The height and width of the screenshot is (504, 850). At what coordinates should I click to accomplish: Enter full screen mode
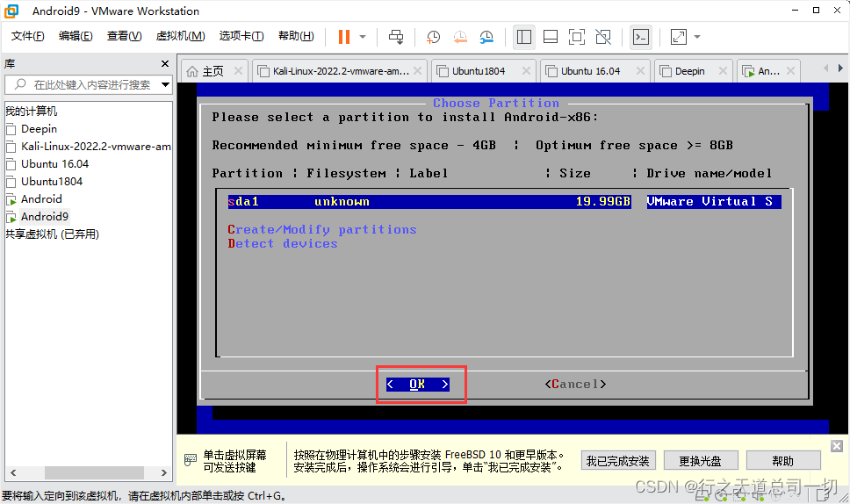576,37
